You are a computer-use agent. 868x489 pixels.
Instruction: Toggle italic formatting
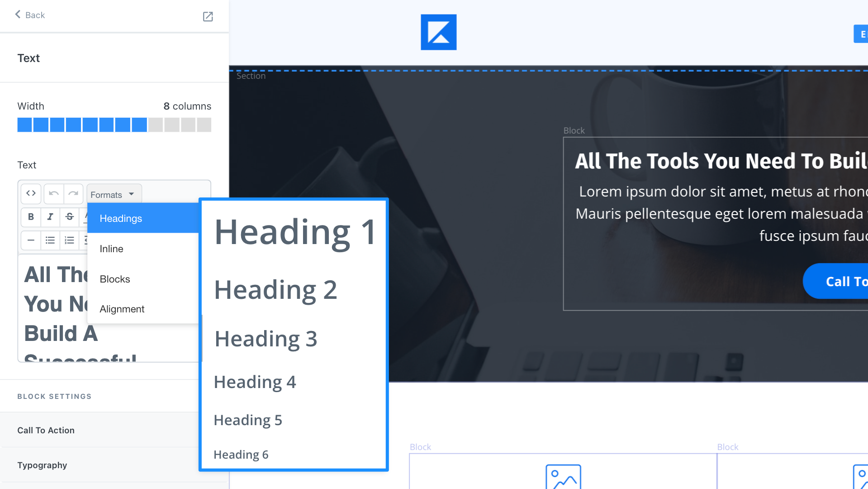tap(50, 217)
